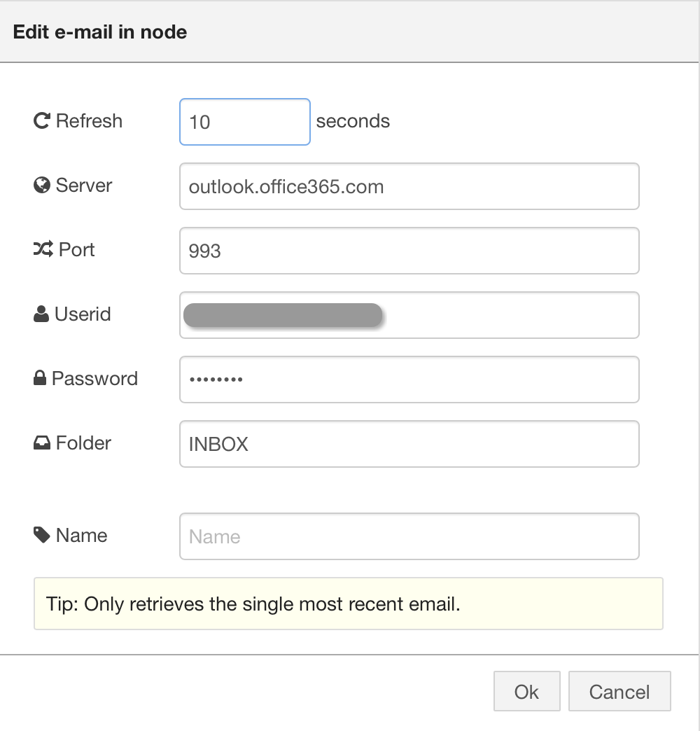
Task: Focus the masked Password input field
Action: [x=409, y=380]
